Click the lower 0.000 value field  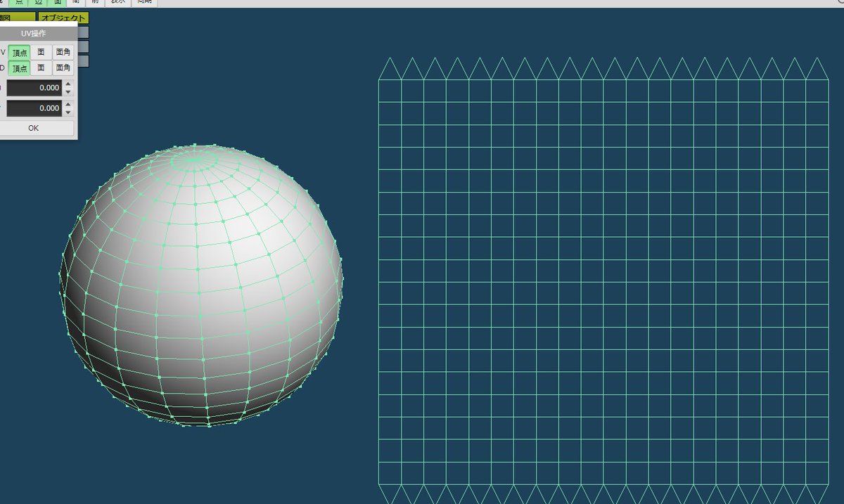34,108
